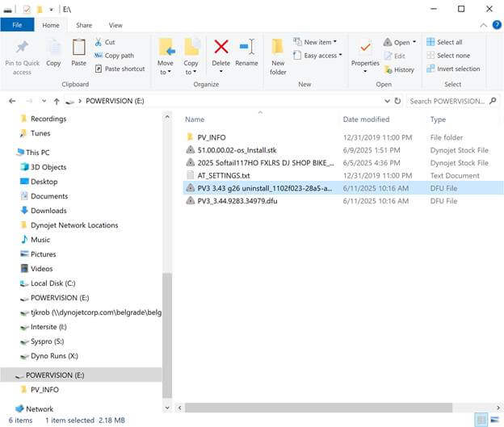Viewport: 504px width, 427px height.
Task: Open the File menu tab
Action: pyautogui.click(x=17, y=25)
